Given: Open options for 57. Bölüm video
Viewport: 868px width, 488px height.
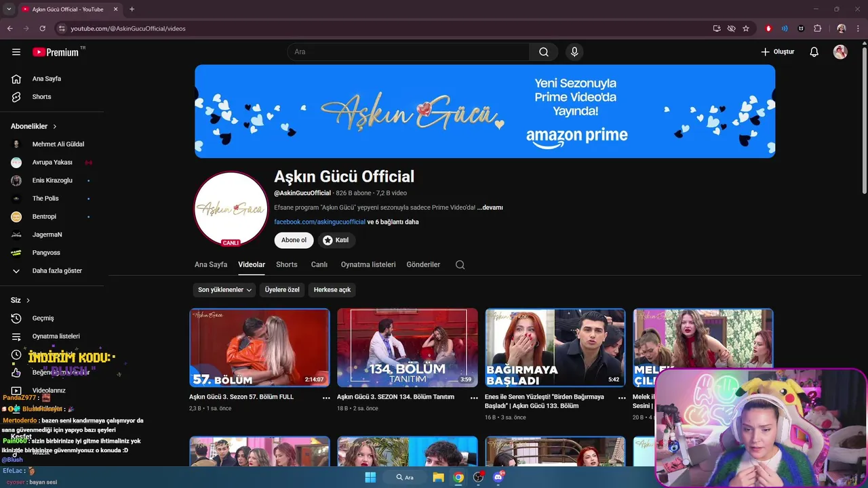Looking at the screenshot, I should [x=326, y=398].
